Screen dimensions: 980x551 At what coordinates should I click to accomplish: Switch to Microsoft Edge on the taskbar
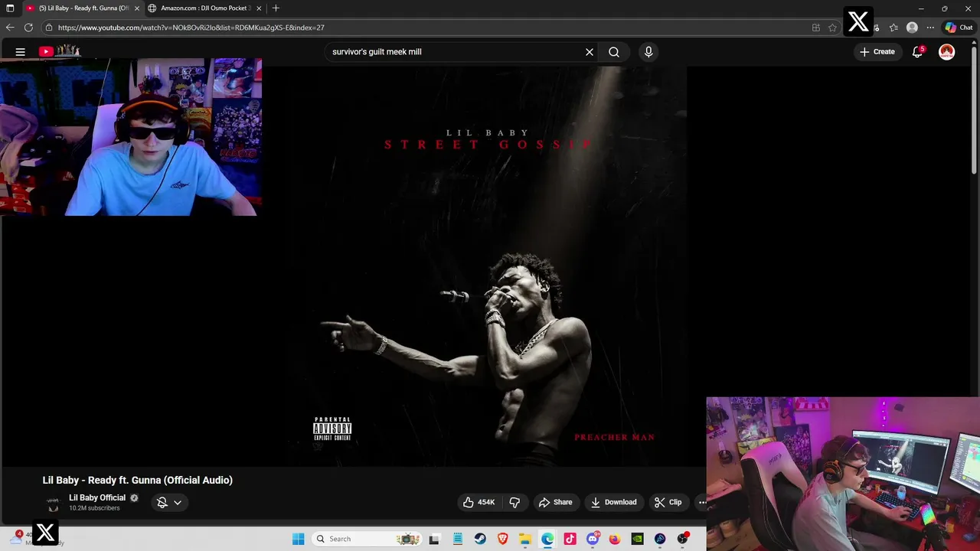547,539
